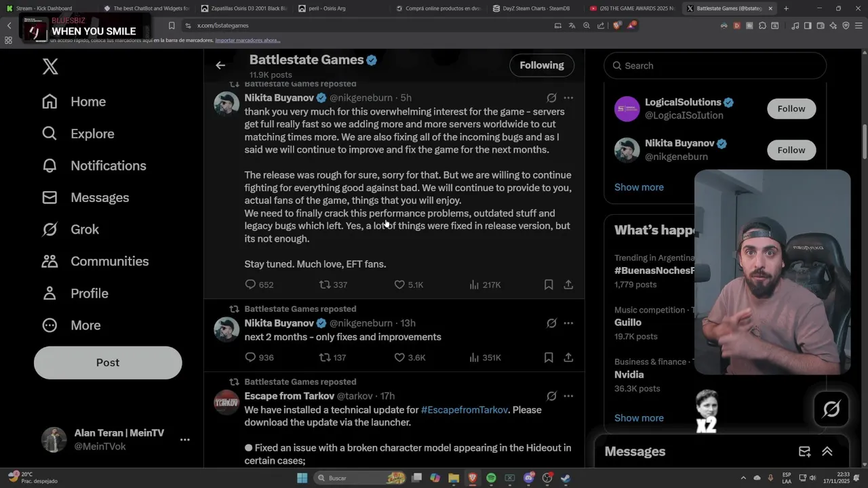The width and height of the screenshot is (868, 488).
Task: Like the 5h post with 5.1K likes
Action: [409, 285]
